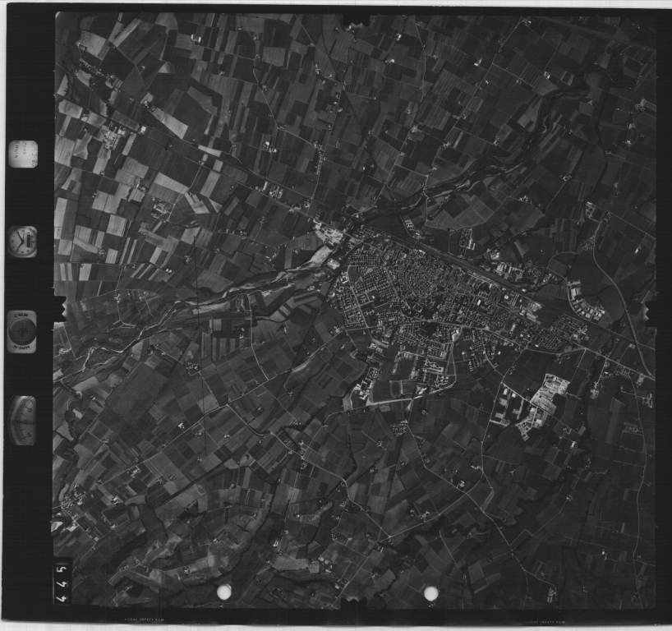This screenshot has height=631, width=672.
Task: Click the frame number 445 label
Action: (x=62, y=582)
